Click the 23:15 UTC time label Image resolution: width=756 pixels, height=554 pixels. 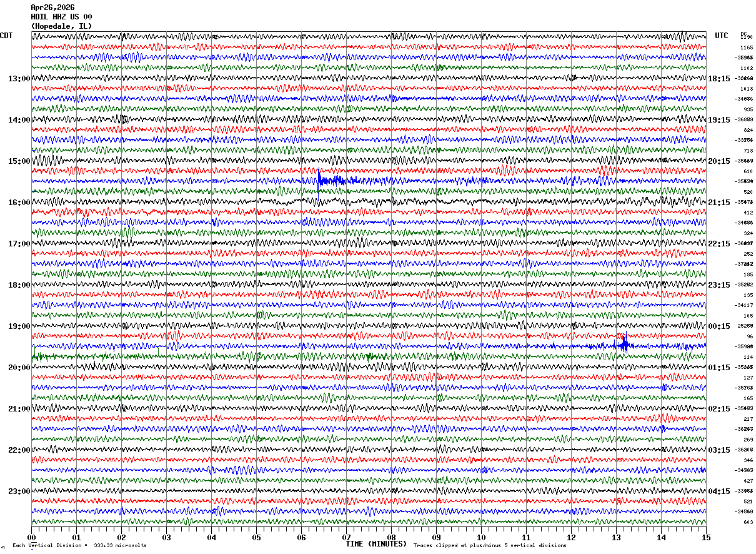pyautogui.click(x=719, y=285)
